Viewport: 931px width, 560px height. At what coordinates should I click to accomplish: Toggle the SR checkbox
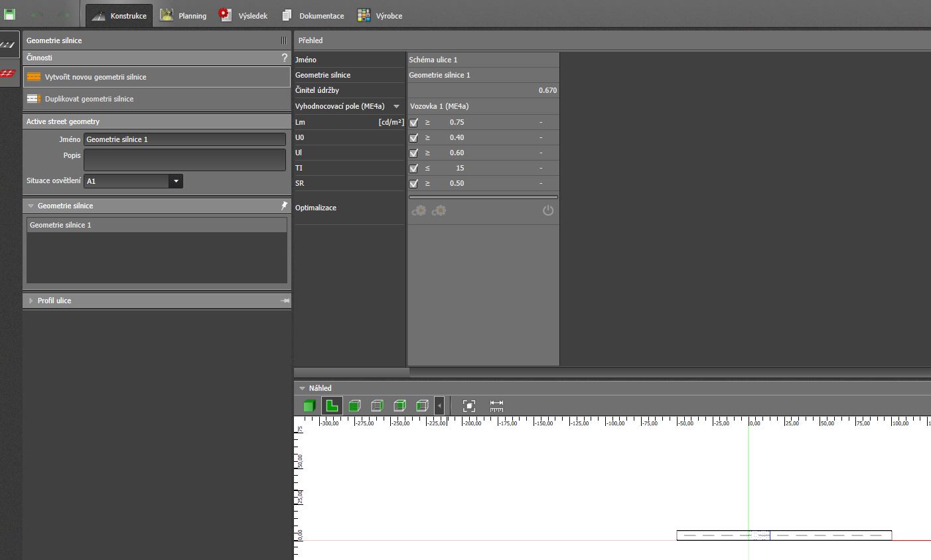414,184
